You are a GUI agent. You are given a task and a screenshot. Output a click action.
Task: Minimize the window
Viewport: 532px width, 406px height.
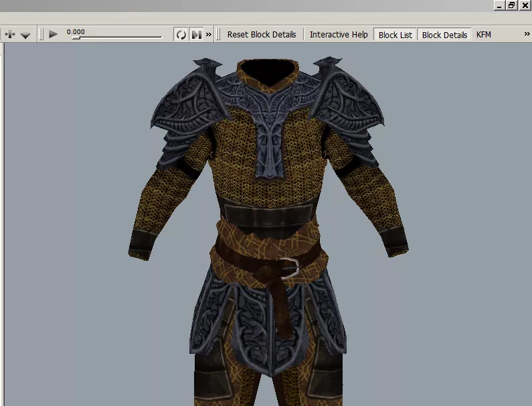(499, 5)
